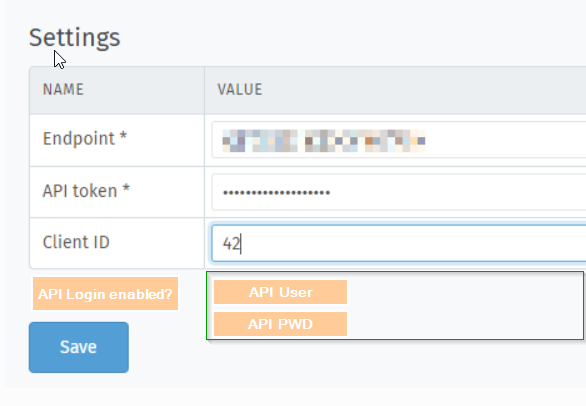Click the NAME column header
The height and width of the screenshot is (406, 586).
click(x=63, y=90)
